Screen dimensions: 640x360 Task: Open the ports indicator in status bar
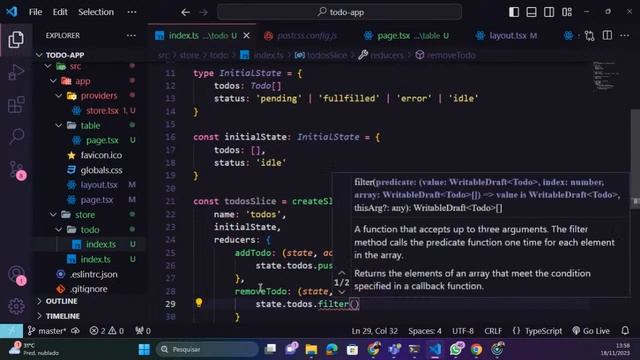tap(143, 331)
